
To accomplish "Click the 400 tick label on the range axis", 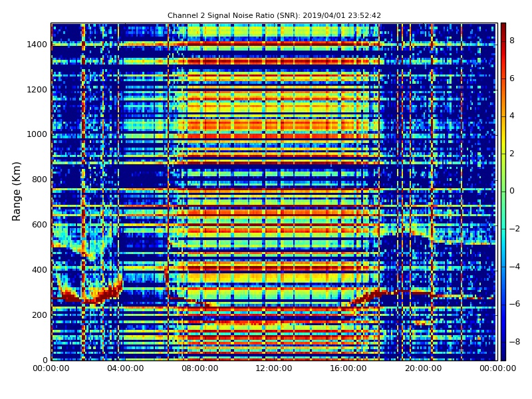I will (39, 270).
